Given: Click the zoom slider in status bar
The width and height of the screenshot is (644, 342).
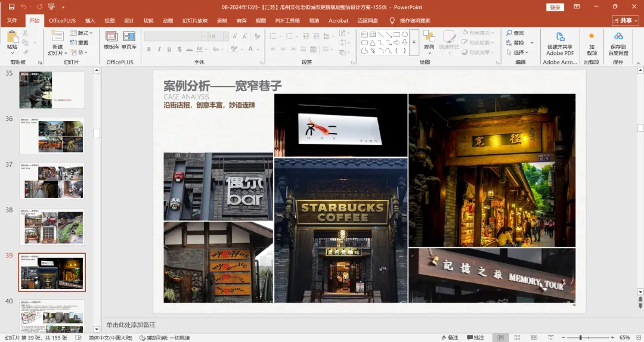Looking at the screenshot, I should click(x=580, y=338).
